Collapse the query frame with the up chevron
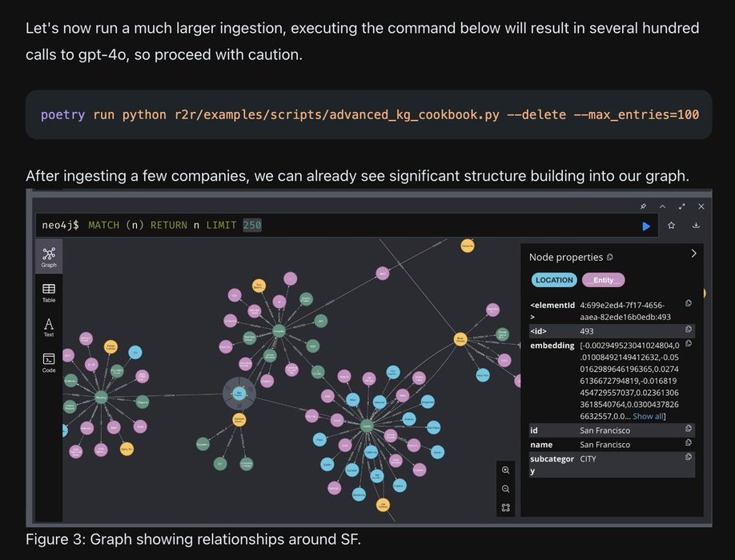The width and height of the screenshot is (735, 560). [x=662, y=206]
